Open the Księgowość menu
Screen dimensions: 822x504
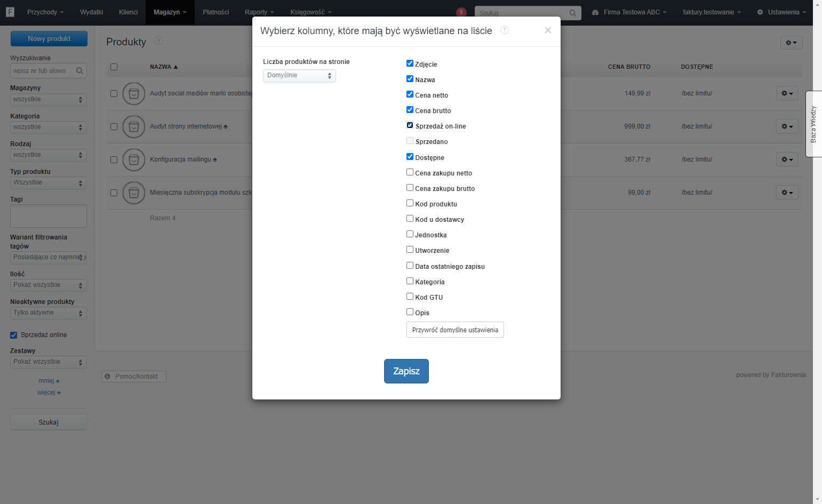coord(310,12)
